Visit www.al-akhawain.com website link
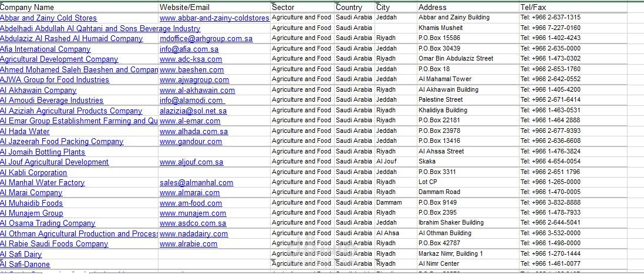The image size is (644, 274). tap(197, 90)
